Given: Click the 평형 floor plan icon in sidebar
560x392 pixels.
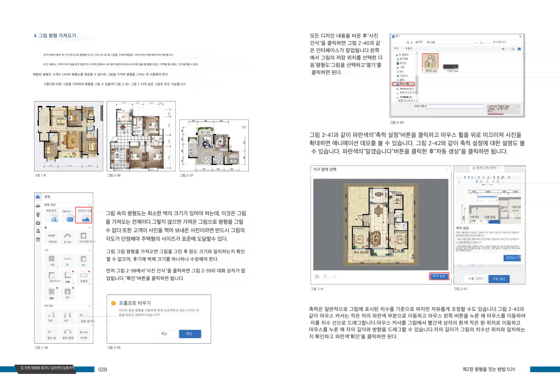Looking at the screenshot, I should (x=38, y=197).
